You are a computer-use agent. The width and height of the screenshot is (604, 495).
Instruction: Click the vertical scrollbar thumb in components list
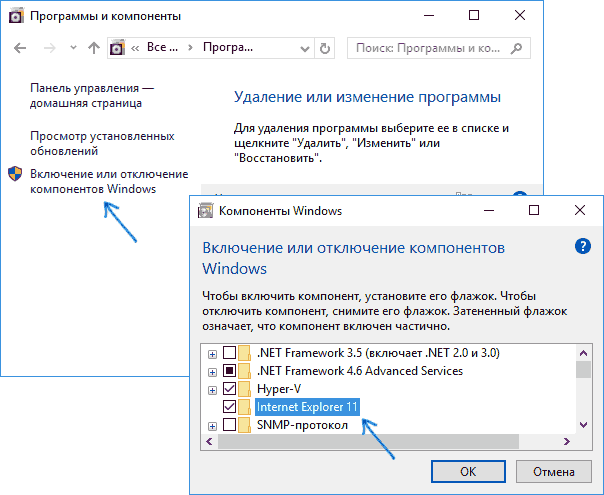click(x=584, y=369)
